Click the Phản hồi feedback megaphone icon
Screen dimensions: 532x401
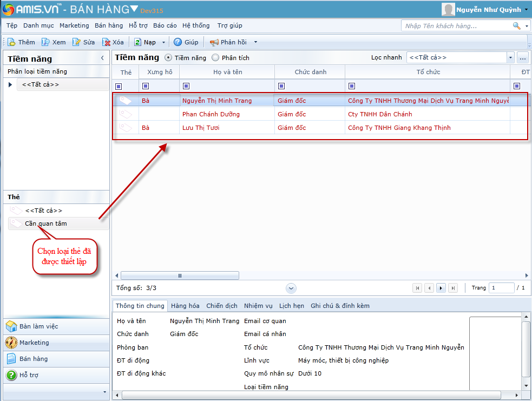(214, 42)
